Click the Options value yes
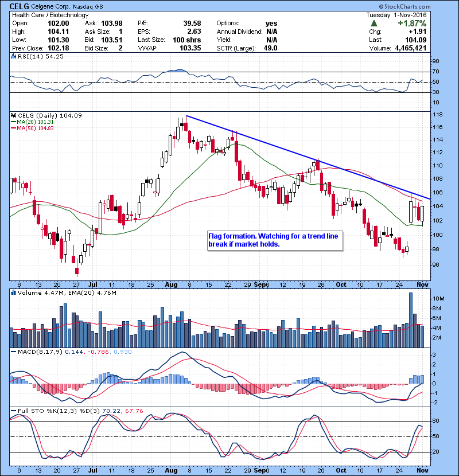 click(271, 24)
